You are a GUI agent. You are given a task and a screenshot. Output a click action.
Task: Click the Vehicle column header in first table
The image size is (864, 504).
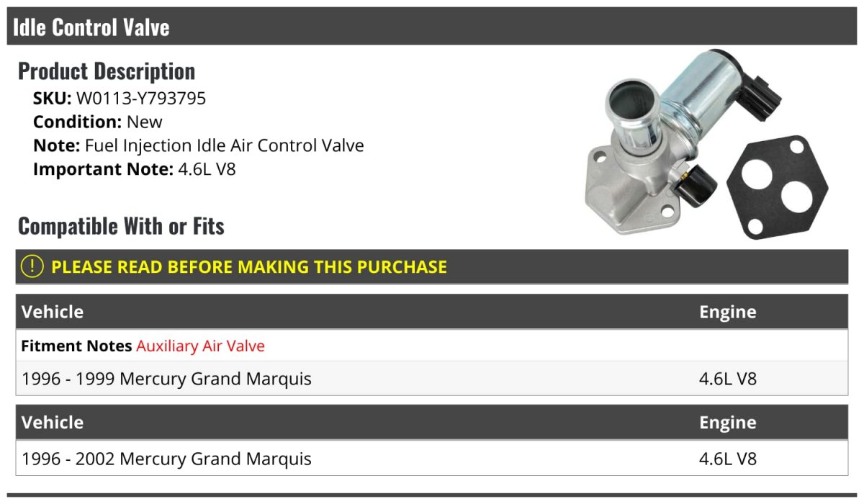click(53, 312)
